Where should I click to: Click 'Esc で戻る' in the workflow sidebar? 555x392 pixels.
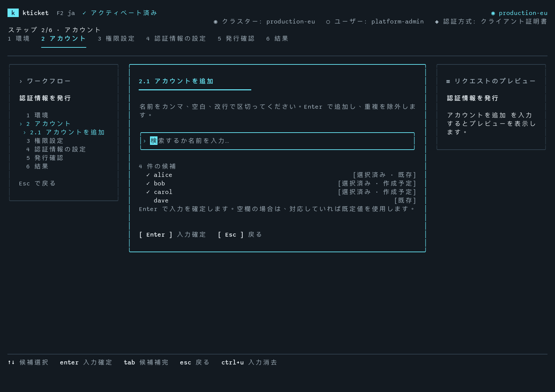37,183
